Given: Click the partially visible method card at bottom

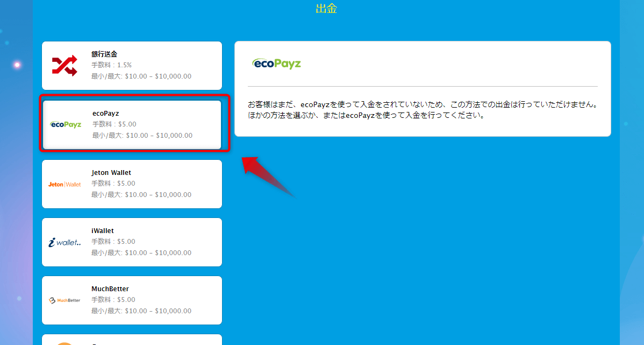Looking at the screenshot, I should (x=132, y=340).
